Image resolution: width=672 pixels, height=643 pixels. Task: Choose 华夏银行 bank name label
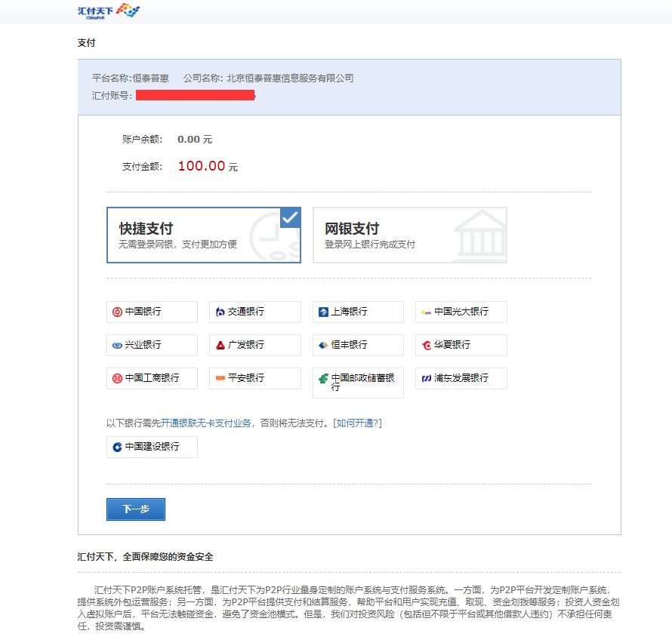(452, 344)
